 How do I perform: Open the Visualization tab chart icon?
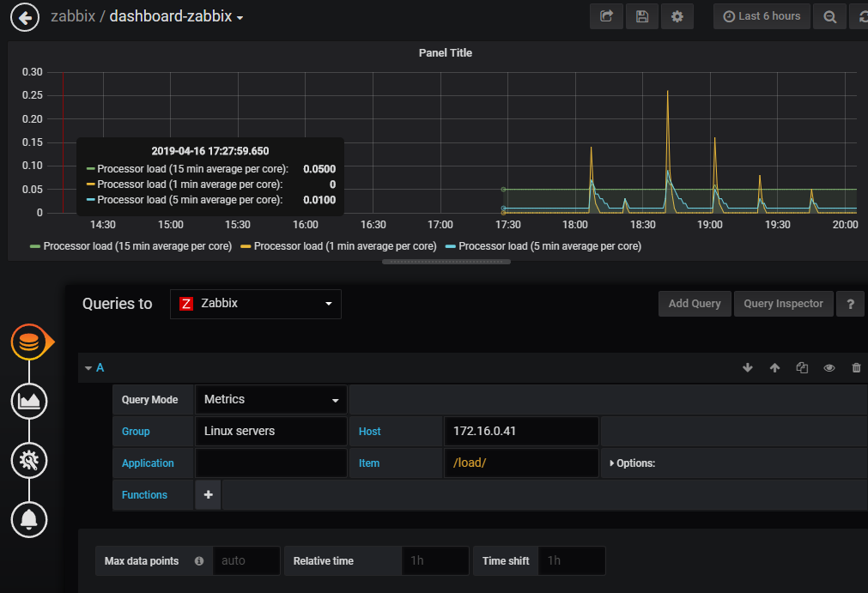(29, 401)
